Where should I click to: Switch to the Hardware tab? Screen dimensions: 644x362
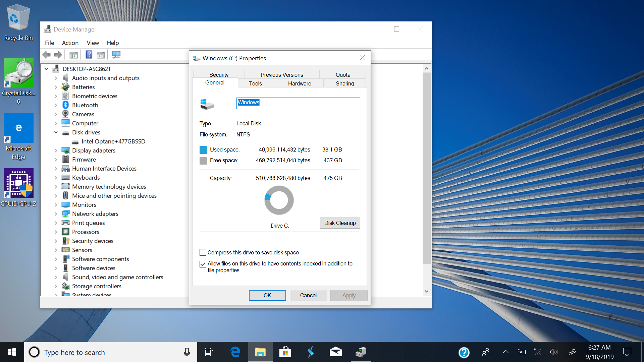pos(300,83)
